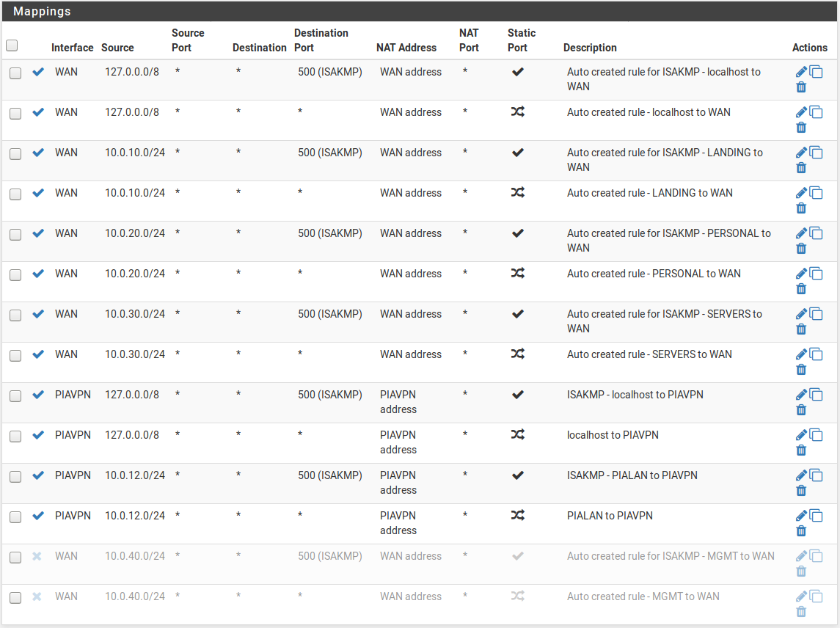Disable the localhost to WAN rule checkmark
Viewport: 840px width, 628px height.
[x=38, y=112]
